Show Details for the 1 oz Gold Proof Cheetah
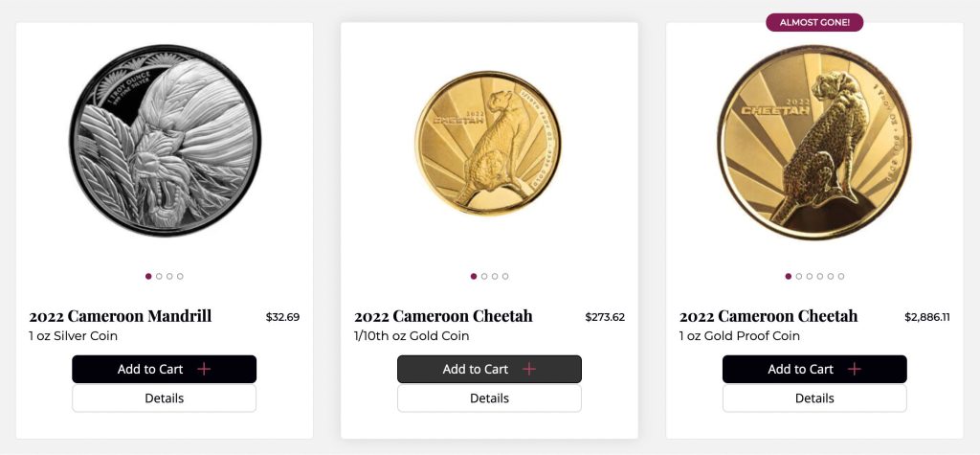 point(814,398)
